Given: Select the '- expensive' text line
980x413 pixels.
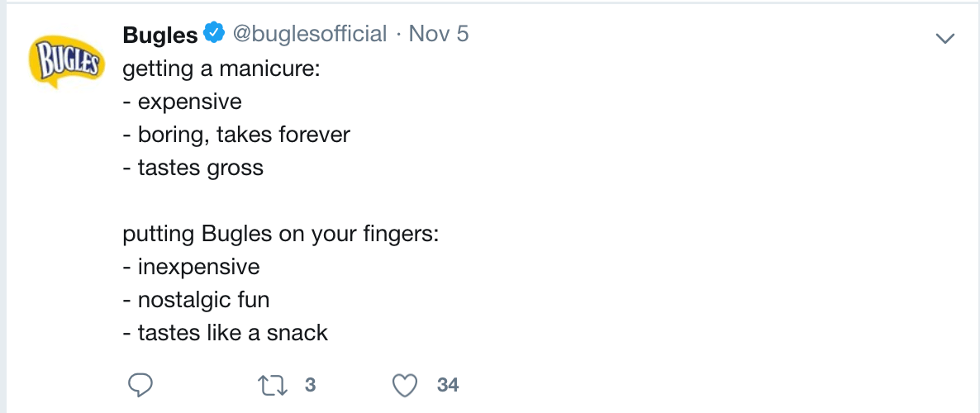Looking at the screenshot, I should click(x=183, y=102).
